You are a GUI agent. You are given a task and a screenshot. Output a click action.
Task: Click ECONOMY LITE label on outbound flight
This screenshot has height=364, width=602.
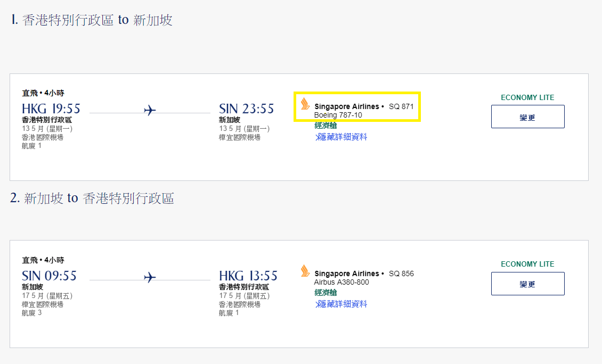click(x=527, y=97)
